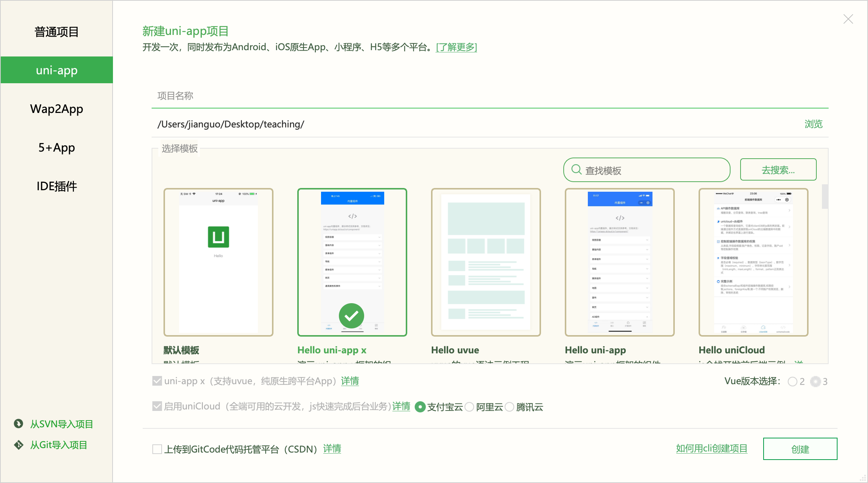Choose the 腾讯云 cloud option
This screenshot has height=483, width=868.
(509, 407)
